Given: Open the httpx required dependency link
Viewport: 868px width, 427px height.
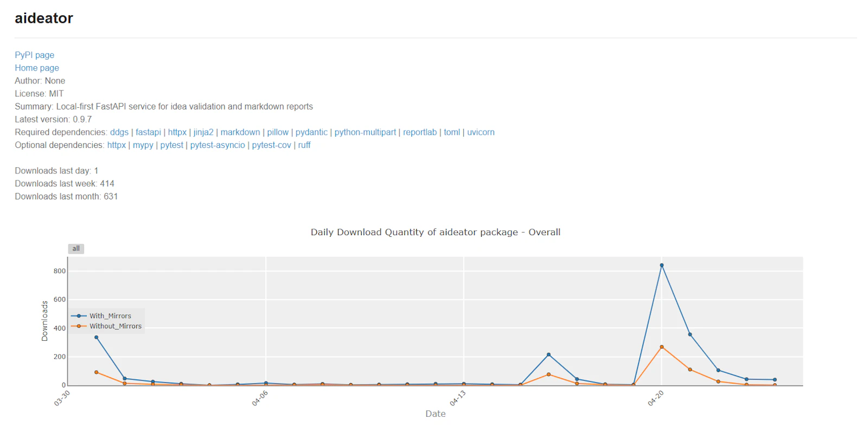Looking at the screenshot, I should (x=177, y=132).
